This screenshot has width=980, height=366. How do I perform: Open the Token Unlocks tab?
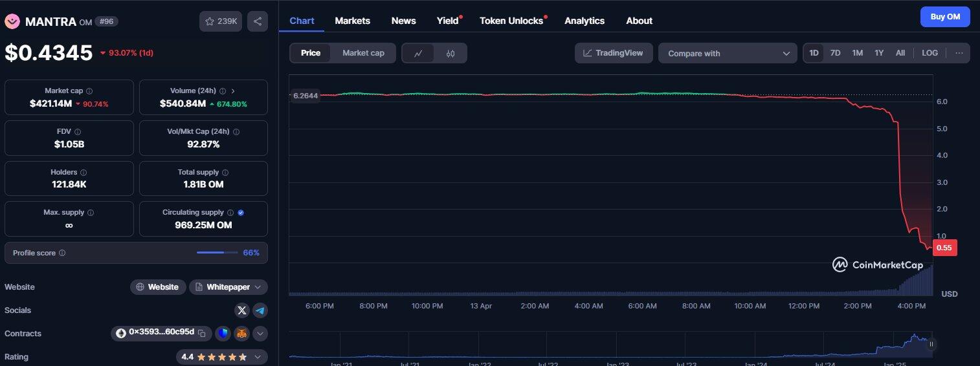coord(511,21)
